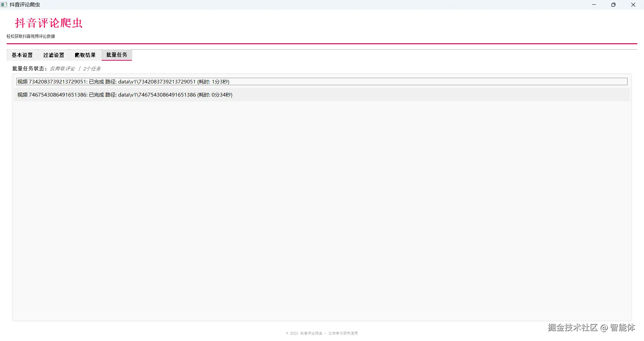Screen dimensions: 644x341
Task: Click the subtitle 轻松获取抖音视频评论数据
Action: click(31, 36)
